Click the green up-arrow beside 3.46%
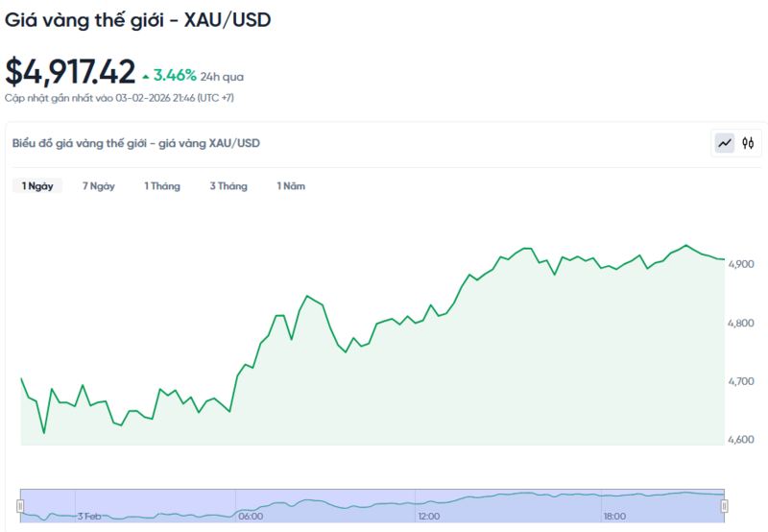This screenshot has width=768, height=532. (145, 75)
